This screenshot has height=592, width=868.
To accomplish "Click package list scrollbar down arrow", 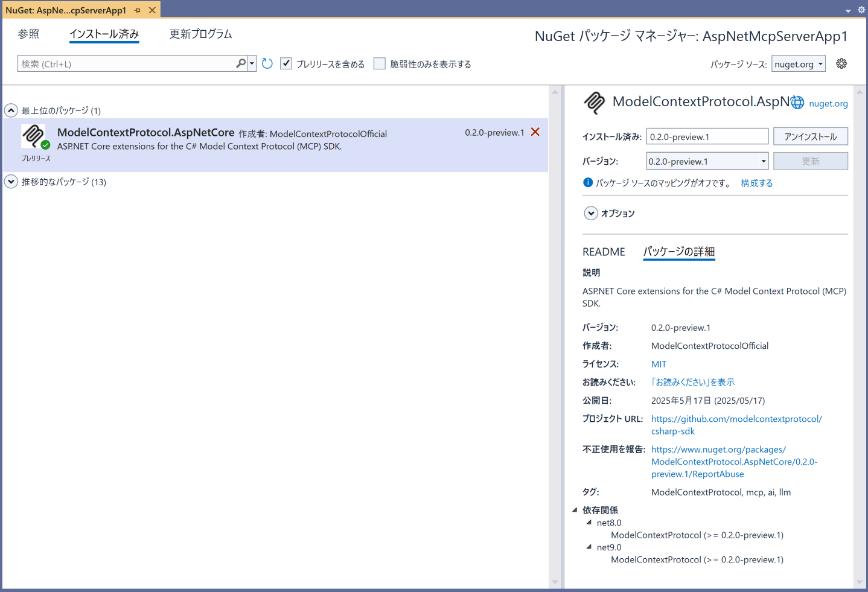I will (555, 582).
